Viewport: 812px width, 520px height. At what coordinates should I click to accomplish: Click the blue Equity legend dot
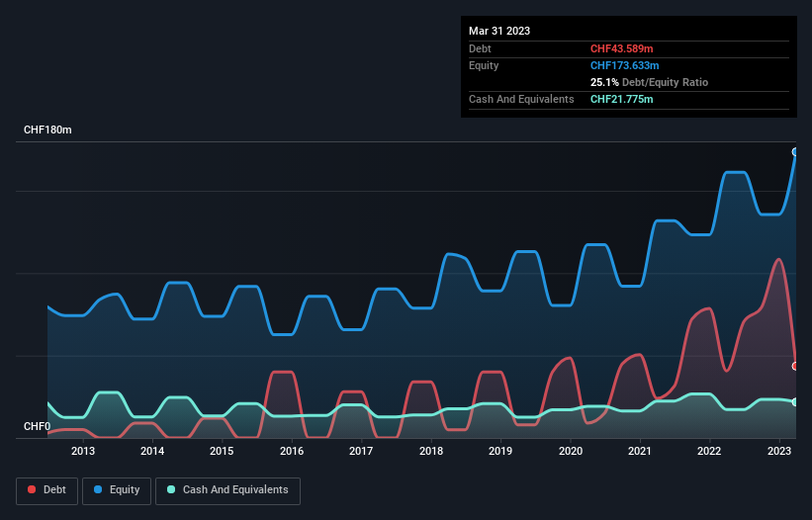98,489
